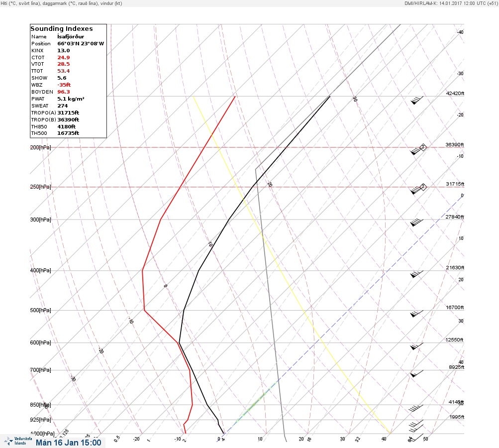Select the station name 'Ísafjörður'

click(x=71, y=37)
